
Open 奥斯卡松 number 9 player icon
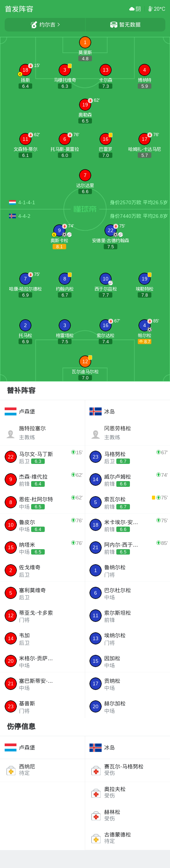click(x=59, y=230)
